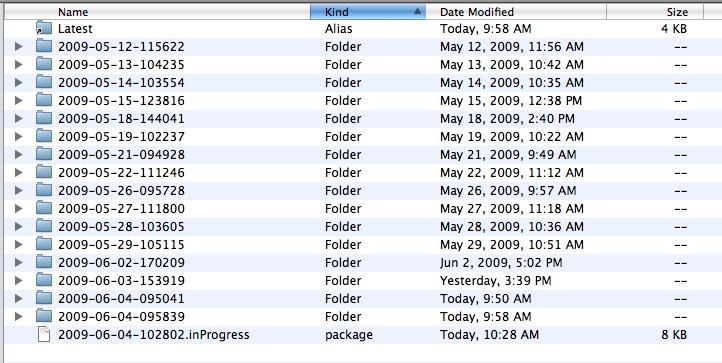The height and width of the screenshot is (363, 722).
Task: Select the 2009-05-22-111246 folder icon
Action: coord(44,172)
